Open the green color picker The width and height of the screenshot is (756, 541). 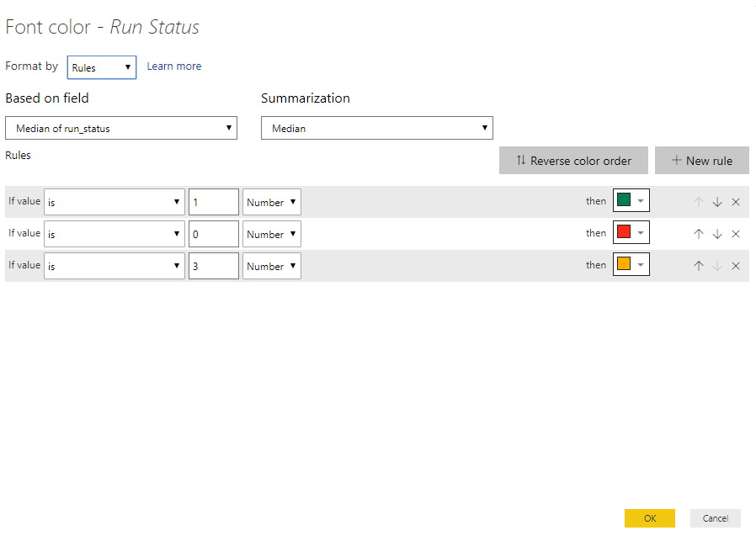631,200
